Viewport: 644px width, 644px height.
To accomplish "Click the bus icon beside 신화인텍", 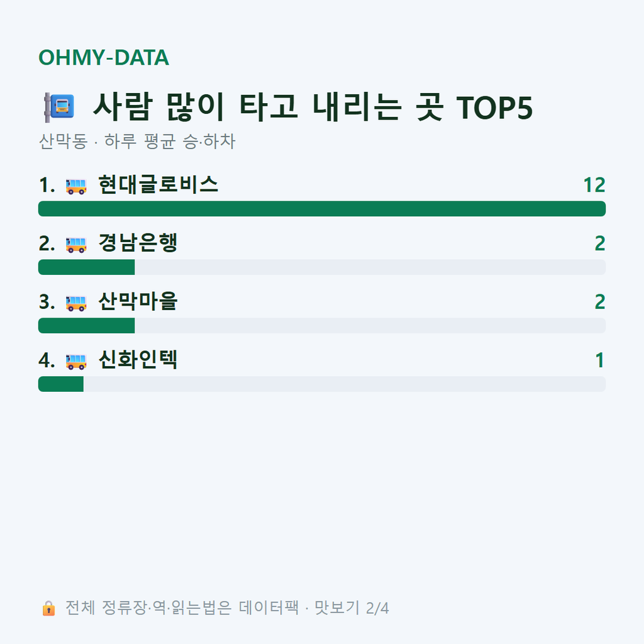I will pyautogui.click(x=76, y=361).
